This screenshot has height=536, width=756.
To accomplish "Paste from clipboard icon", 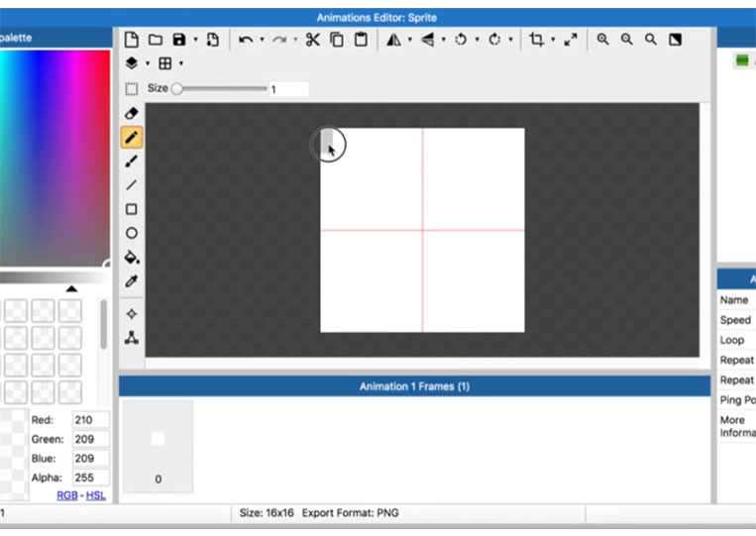I will pos(361,40).
